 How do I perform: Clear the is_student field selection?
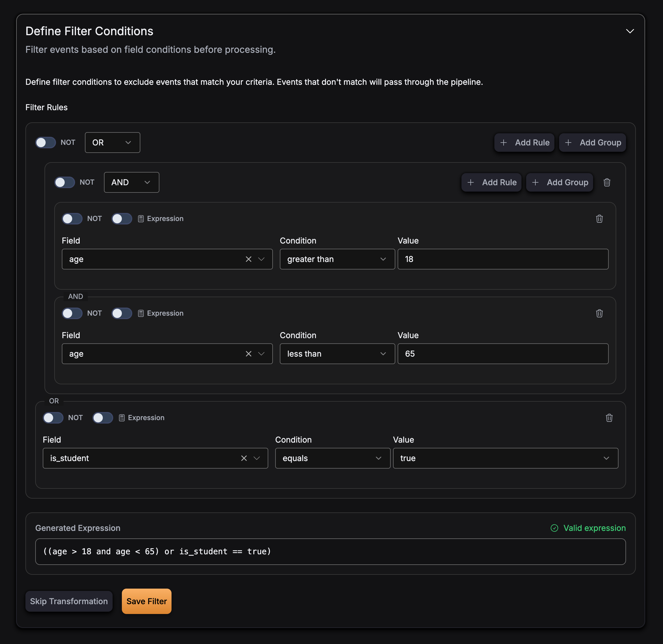(244, 458)
